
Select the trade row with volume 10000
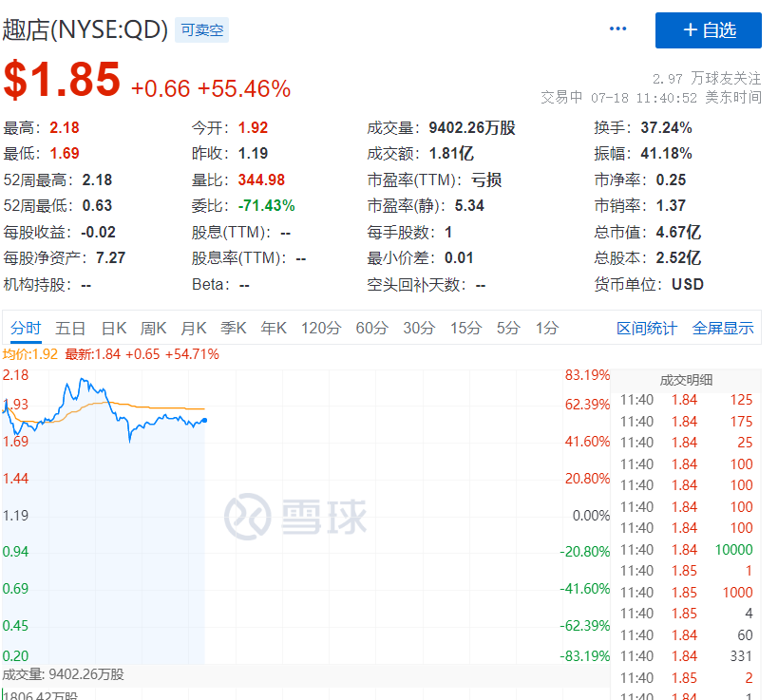point(686,550)
